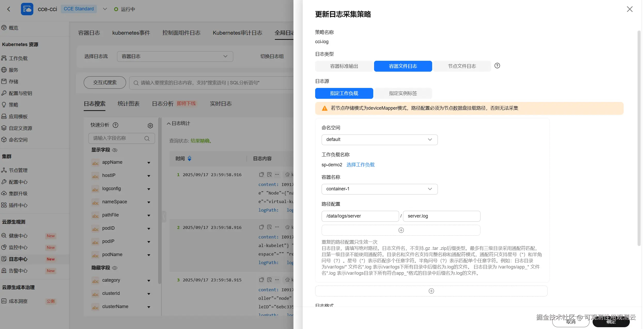Open the Statistics Chart tab
This screenshot has width=644, height=329.
[x=128, y=104]
